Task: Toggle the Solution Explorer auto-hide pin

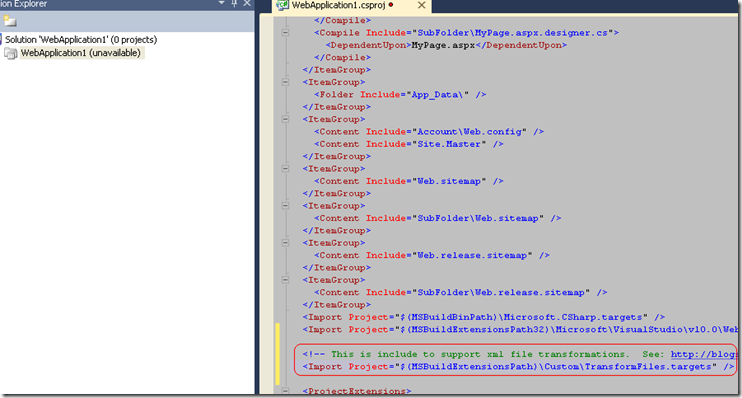Action: click(x=234, y=3)
